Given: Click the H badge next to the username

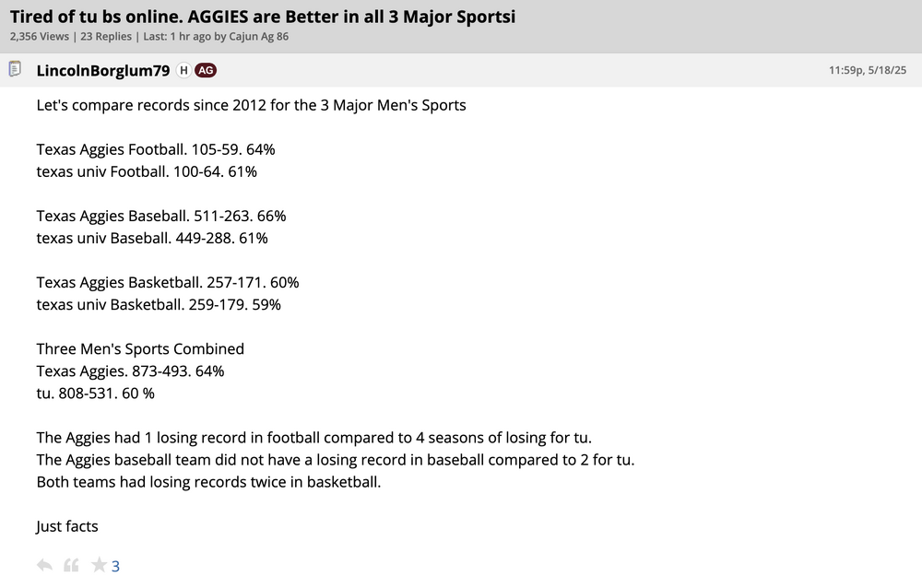Looking at the screenshot, I should click(x=183, y=70).
